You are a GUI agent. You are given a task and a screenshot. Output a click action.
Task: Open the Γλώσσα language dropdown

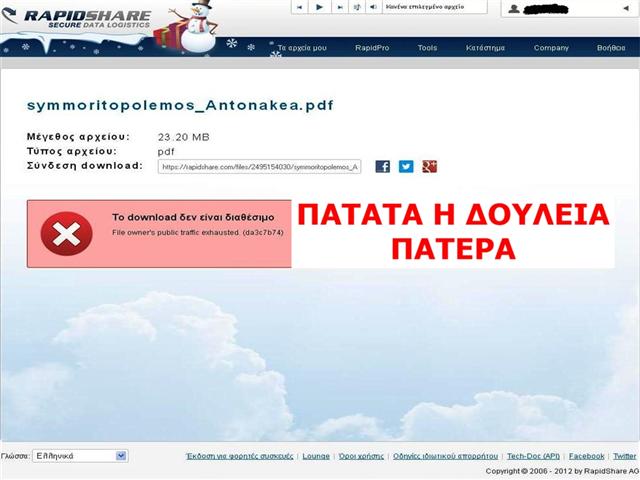tap(80, 456)
